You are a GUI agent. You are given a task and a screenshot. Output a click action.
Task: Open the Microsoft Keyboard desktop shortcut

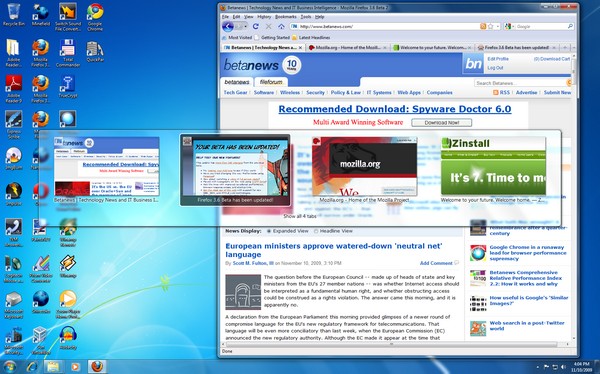click(x=13, y=305)
